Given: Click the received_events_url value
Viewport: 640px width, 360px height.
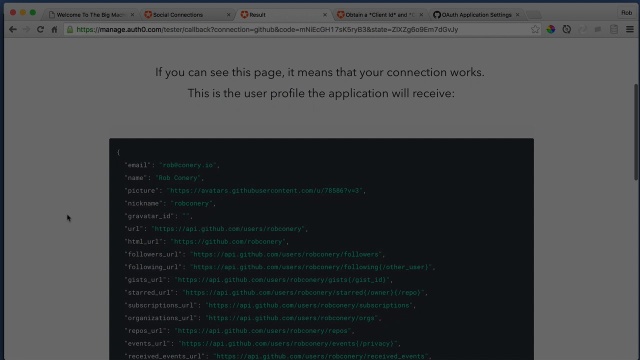Looking at the screenshot, I should pyautogui.click(x=321, y=356).
